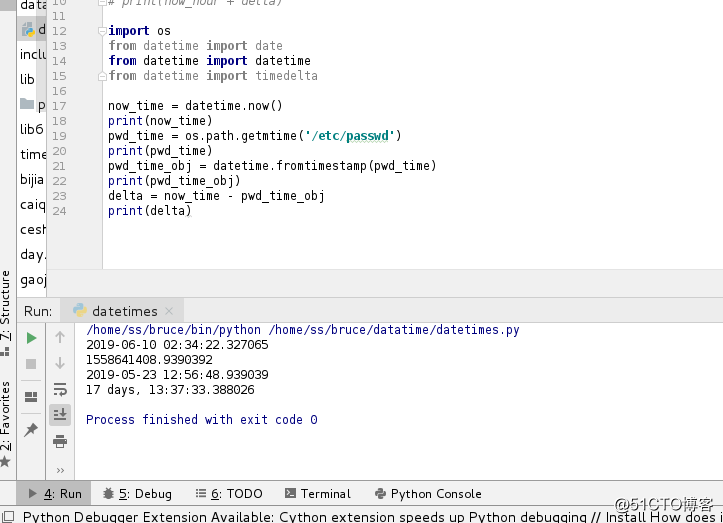723x523 pixels.
Task: Click the Down the stack trace arrow
Action: (60, 363)
